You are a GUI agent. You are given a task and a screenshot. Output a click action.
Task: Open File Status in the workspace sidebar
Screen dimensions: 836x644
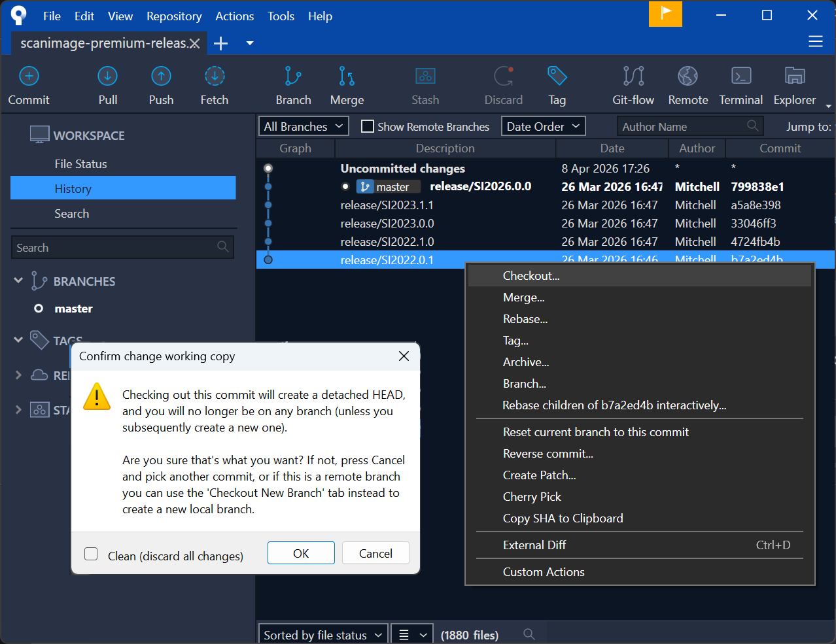tap(123, 163)
